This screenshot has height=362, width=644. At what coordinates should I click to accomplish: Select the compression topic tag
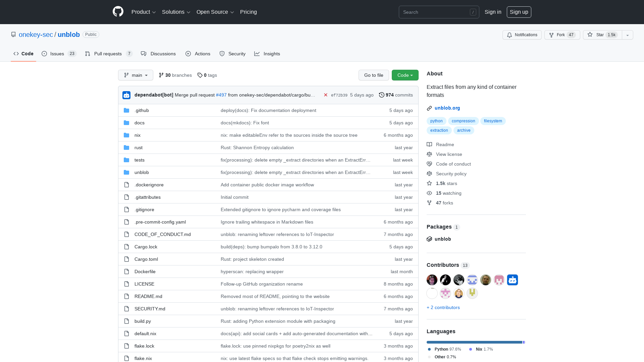coord(463,121)
